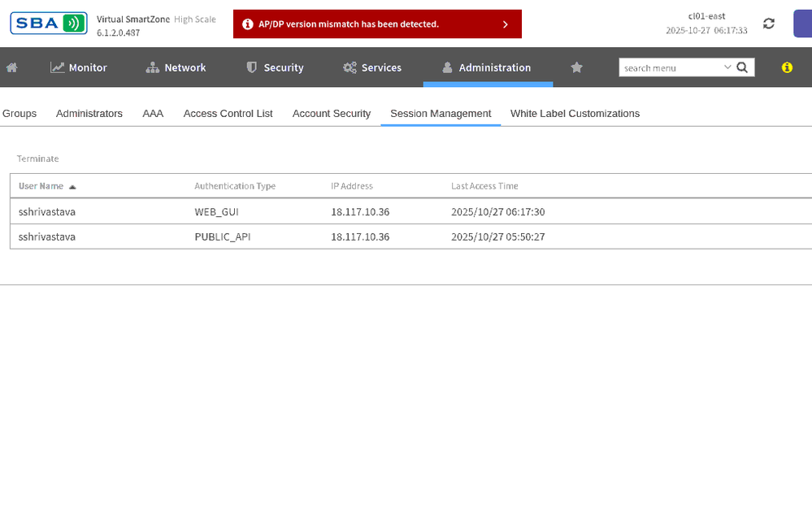The image size is (812, 512).
Task: Switch to the Administrators tab
Action: point(89,114)
